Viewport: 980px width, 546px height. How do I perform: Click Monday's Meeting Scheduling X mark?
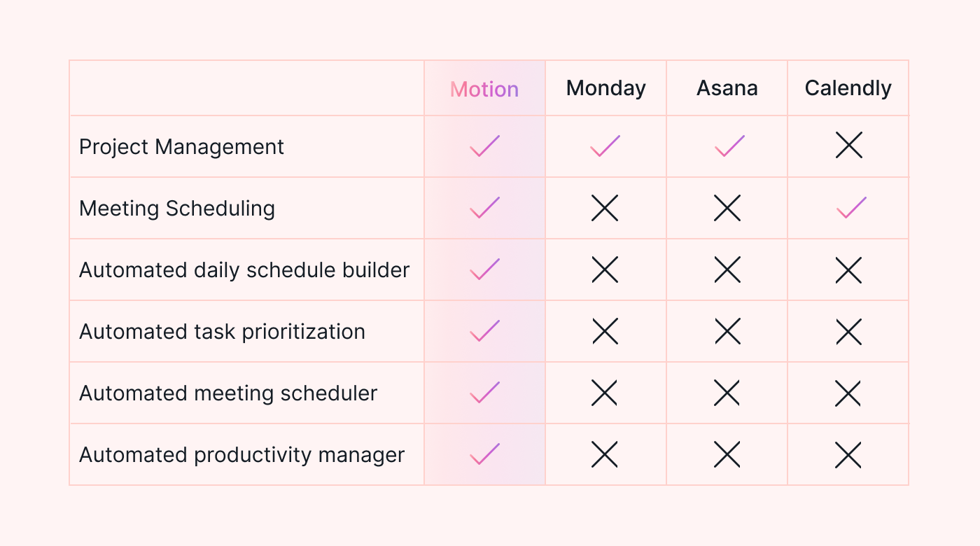605,208
